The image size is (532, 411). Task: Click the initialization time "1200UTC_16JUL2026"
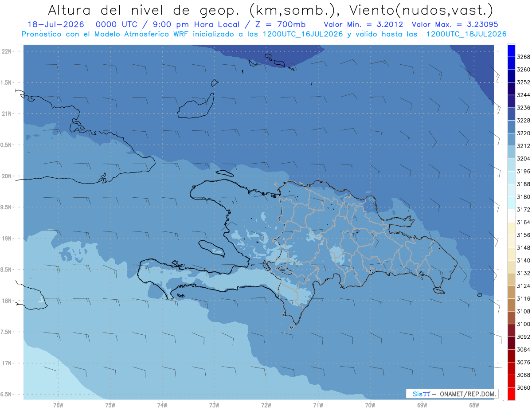(303, 34)
